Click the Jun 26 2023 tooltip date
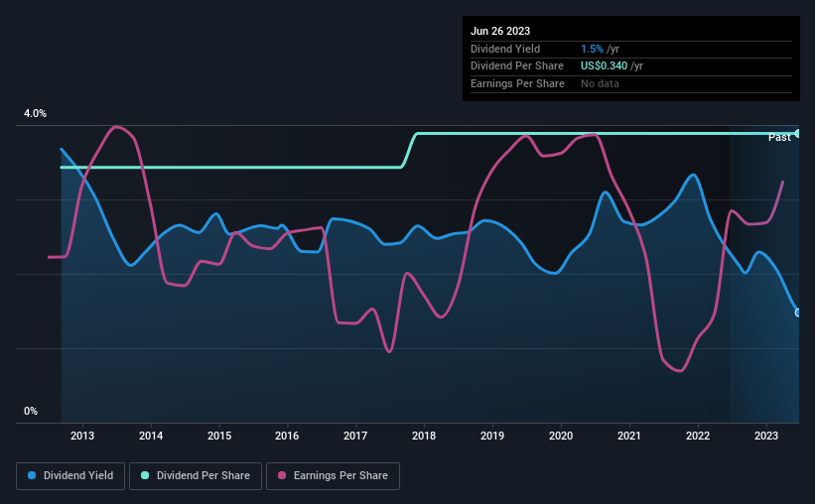This screenshot has height=504, width=815. pyautogui.click(x=500, y=31)
